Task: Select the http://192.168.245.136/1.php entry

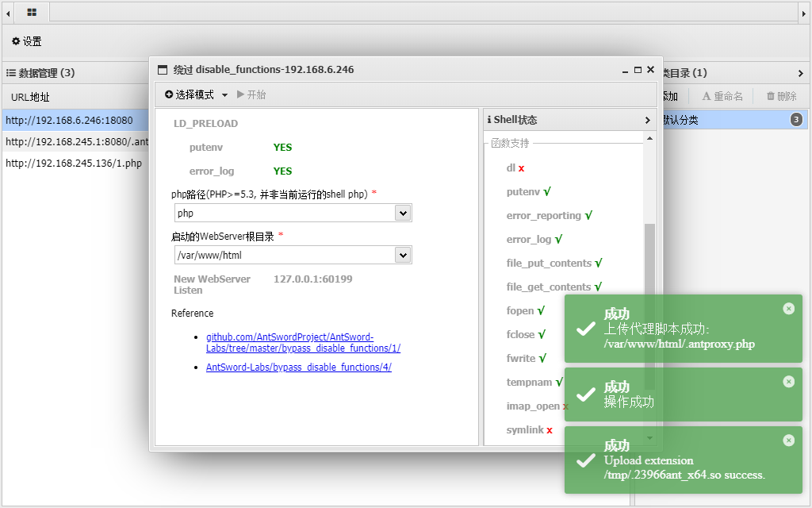Action: coord(74,164)
